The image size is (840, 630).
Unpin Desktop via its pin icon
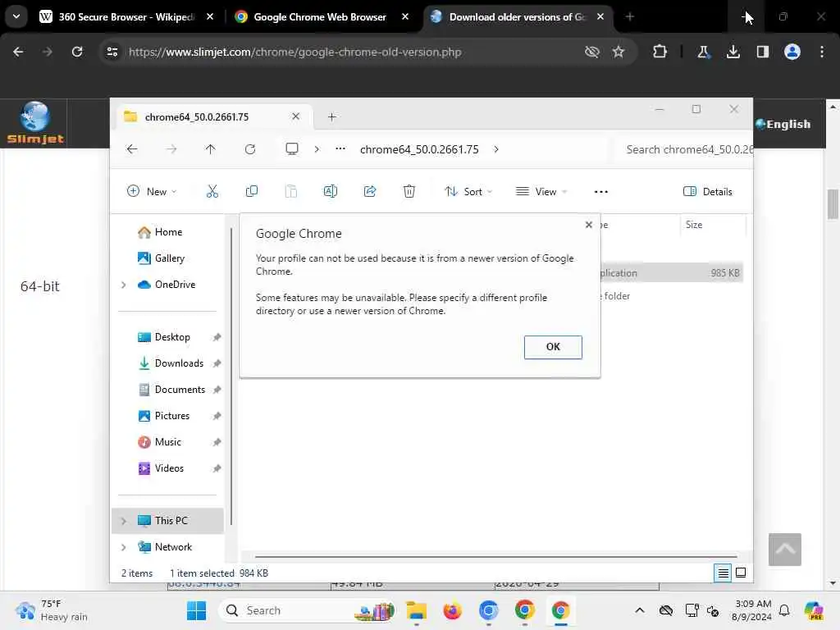click(x=217, y=337)
